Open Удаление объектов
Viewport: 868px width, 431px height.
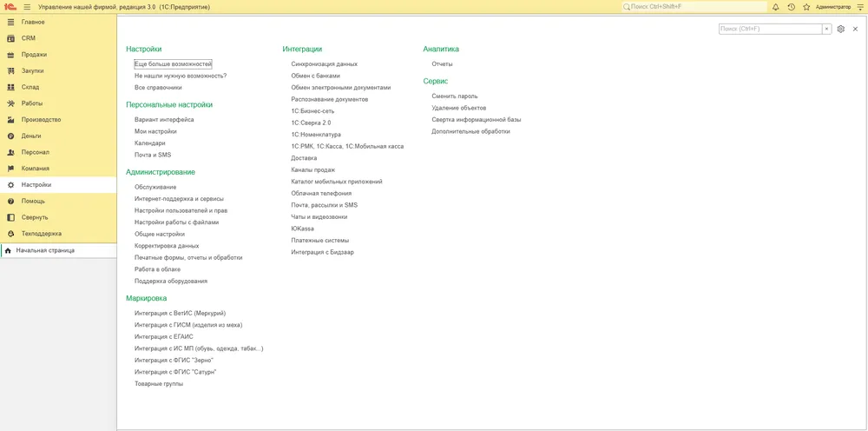(x=459, y=108)
